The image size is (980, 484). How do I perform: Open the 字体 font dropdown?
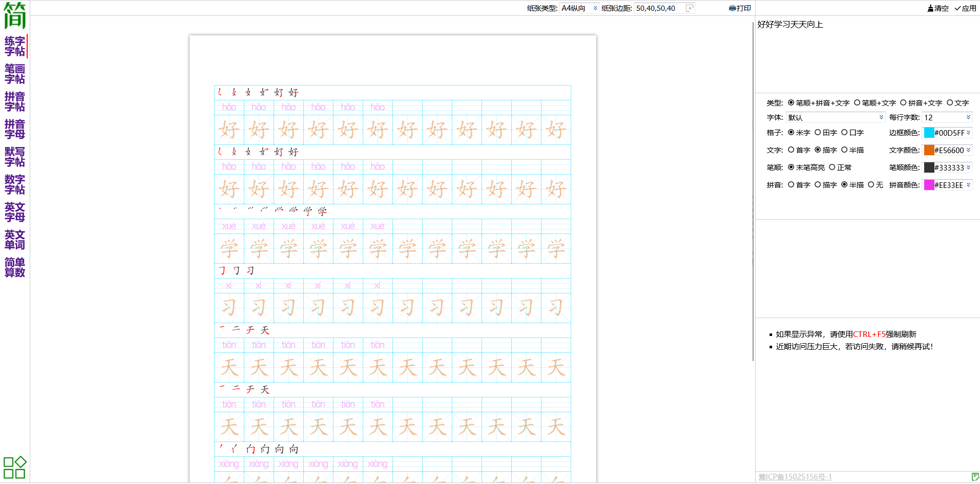(836, 118)
